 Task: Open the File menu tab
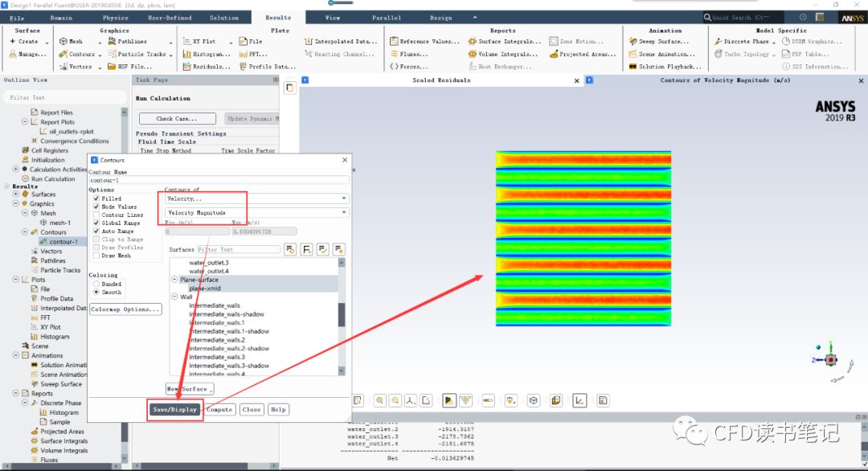(17, 18)
